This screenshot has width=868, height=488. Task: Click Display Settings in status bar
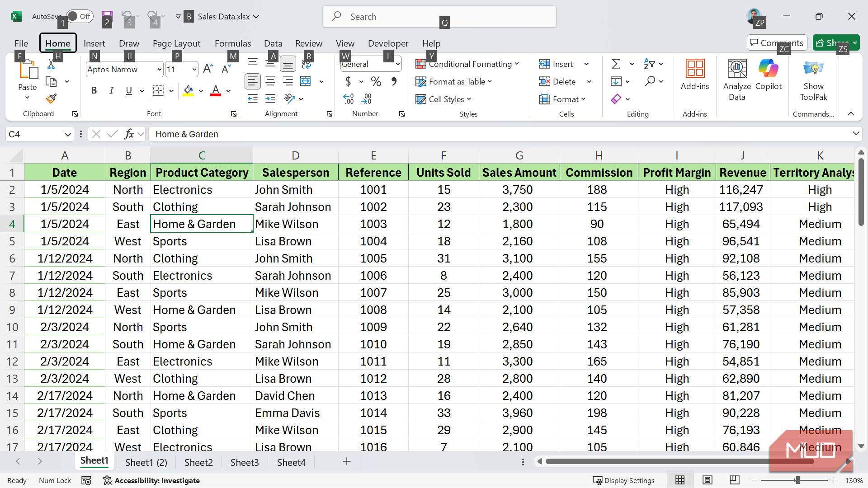[624, 480]
